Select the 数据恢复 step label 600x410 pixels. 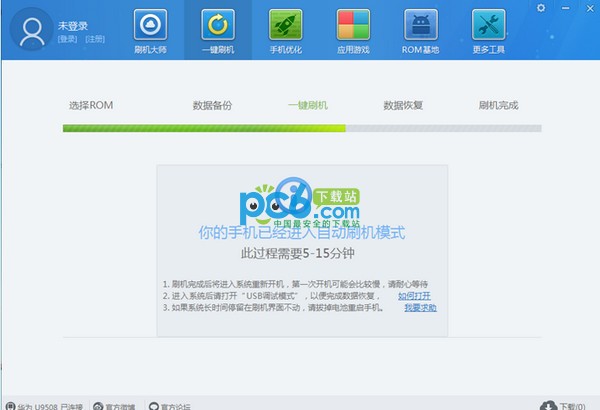pyautogui.click(x=403, y=105)
